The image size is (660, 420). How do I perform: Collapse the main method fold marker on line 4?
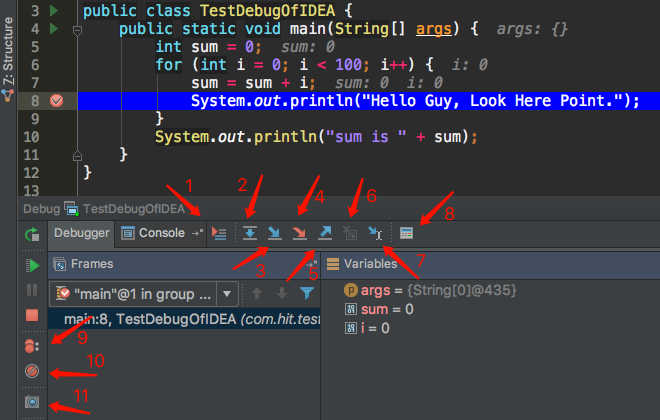pos(77,30)
